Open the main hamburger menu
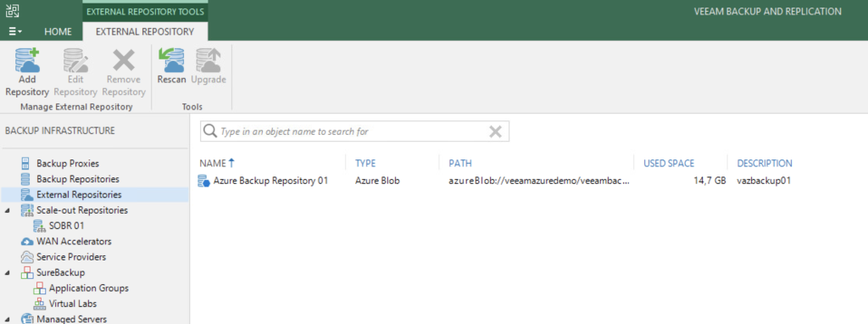868x324 pixels. [x=15, y=31]
